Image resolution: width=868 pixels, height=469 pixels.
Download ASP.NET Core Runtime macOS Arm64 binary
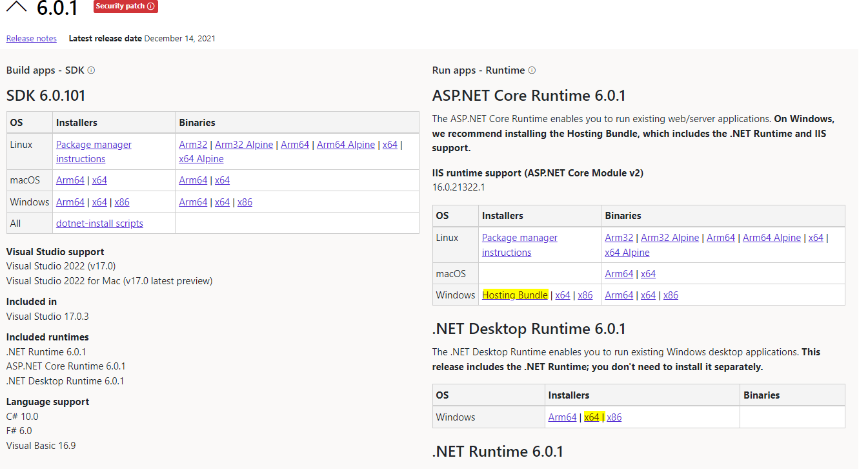click(x=620, y=274)
